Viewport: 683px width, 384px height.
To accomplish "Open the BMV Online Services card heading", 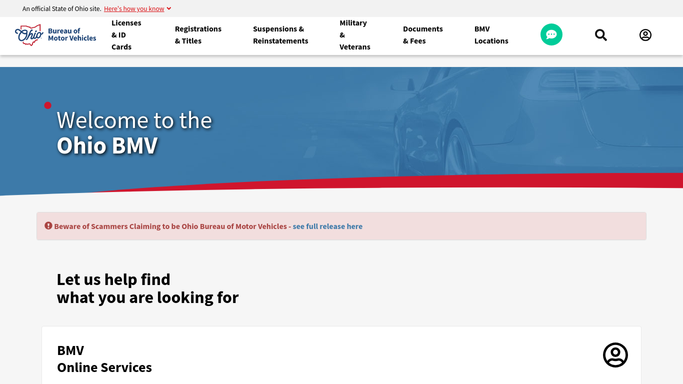I will [104, 359].
